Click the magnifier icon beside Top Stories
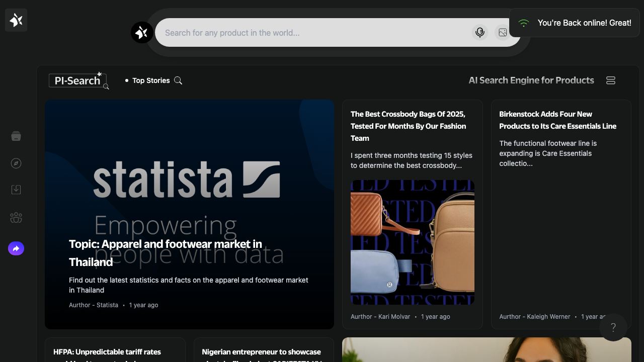644x362 pixels. 178,80
